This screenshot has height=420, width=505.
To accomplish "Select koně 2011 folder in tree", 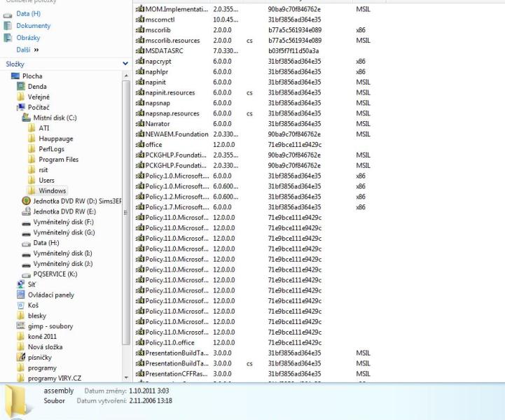I will 42,336.
